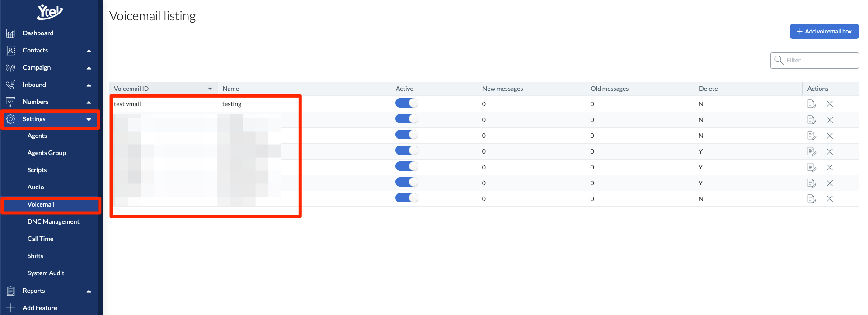Click the X delete icon in the third row

(830, 136)
